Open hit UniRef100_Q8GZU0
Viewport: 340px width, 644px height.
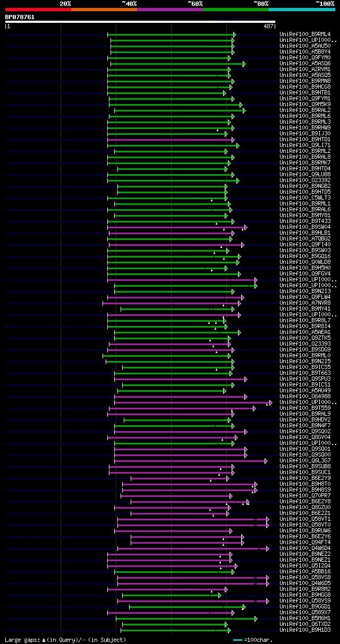pyautogui.click(x=305, y=508)
